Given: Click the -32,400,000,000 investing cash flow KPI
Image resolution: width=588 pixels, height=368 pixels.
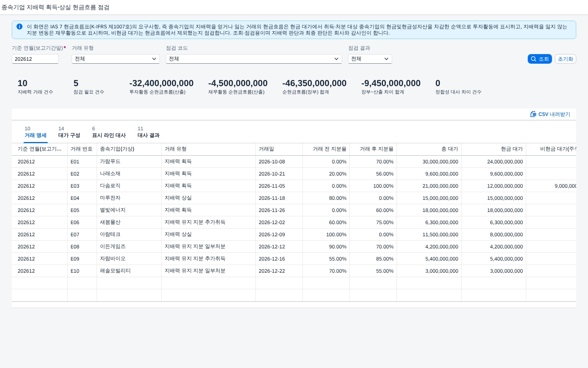Looking at the screenshot, I should [161, 83].
